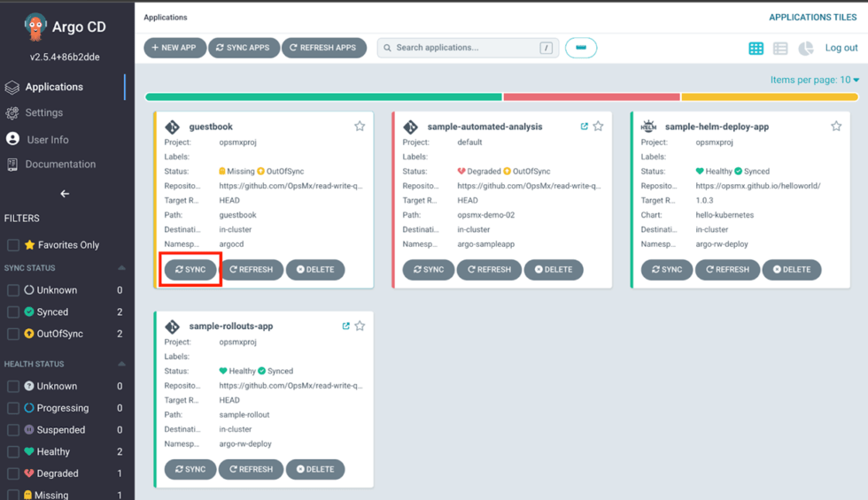Delete the guestbook application
The image size is (868, 500).
(315, 269)
